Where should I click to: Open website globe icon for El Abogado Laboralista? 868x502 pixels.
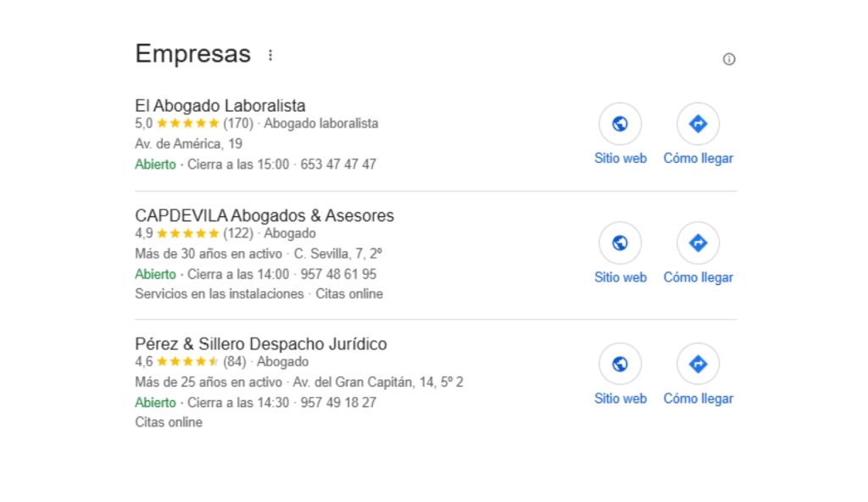620,125
